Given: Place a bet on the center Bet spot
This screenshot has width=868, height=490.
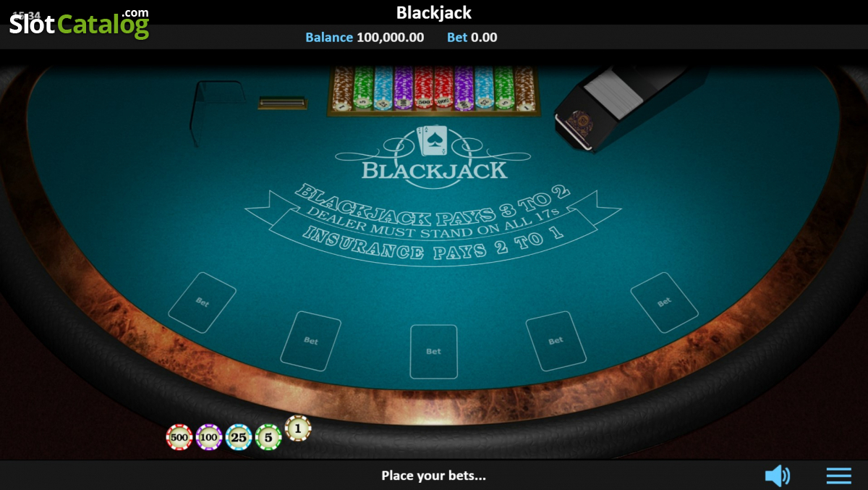Looking at the screenshot, I should 434,351.
